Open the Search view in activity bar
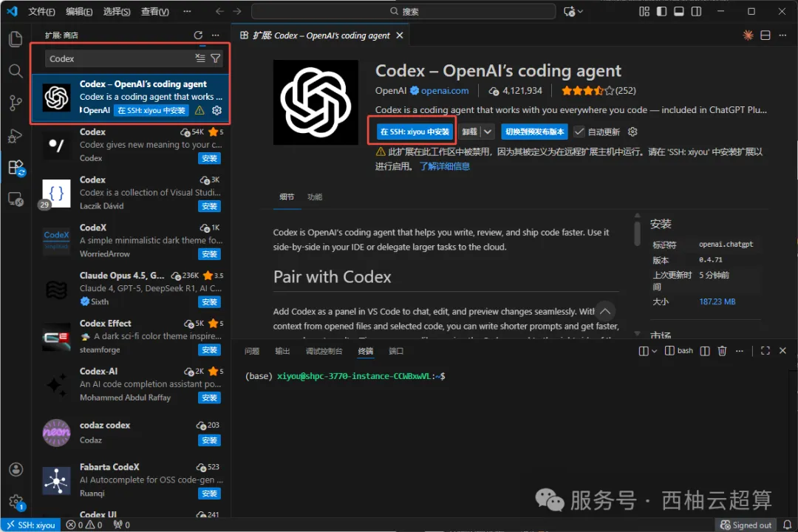 pos(16,71)
